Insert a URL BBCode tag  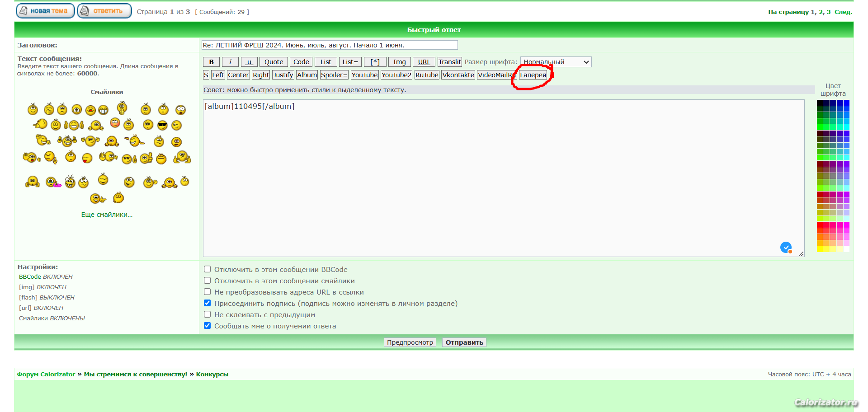pos(424,62)
